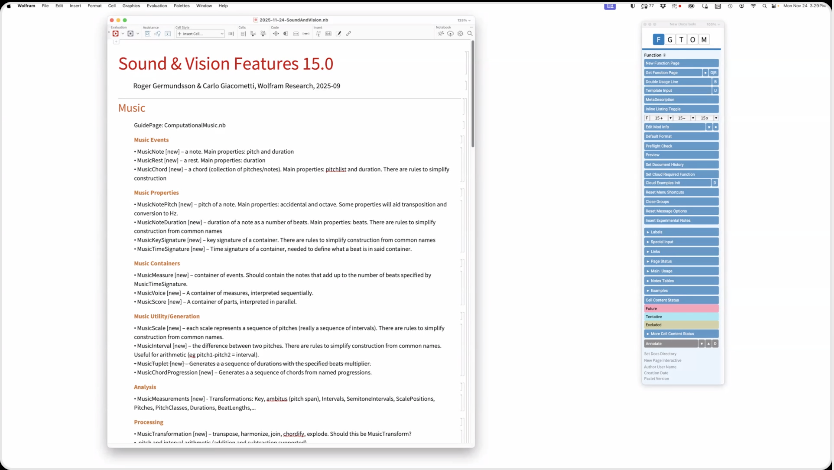This screenshot has height=470, width=834.
Task: Select the tan Excluded status swatch
Action: click(x=680, y=324)
